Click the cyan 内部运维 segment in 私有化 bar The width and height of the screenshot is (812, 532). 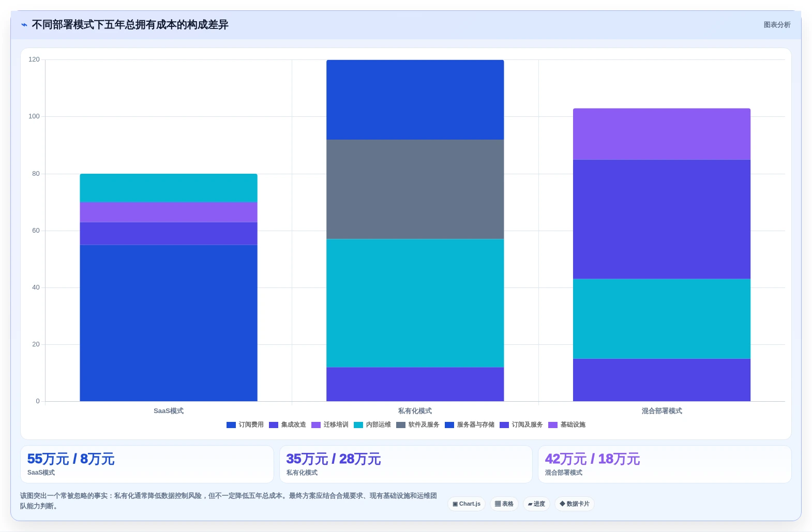click(415, 303)
